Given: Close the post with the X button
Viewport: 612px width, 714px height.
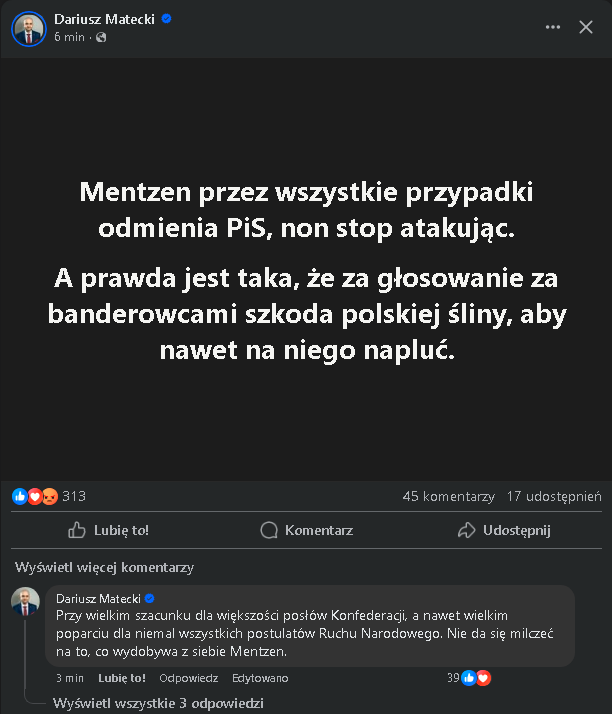Looking at the screenshot, I should [586, 27].
